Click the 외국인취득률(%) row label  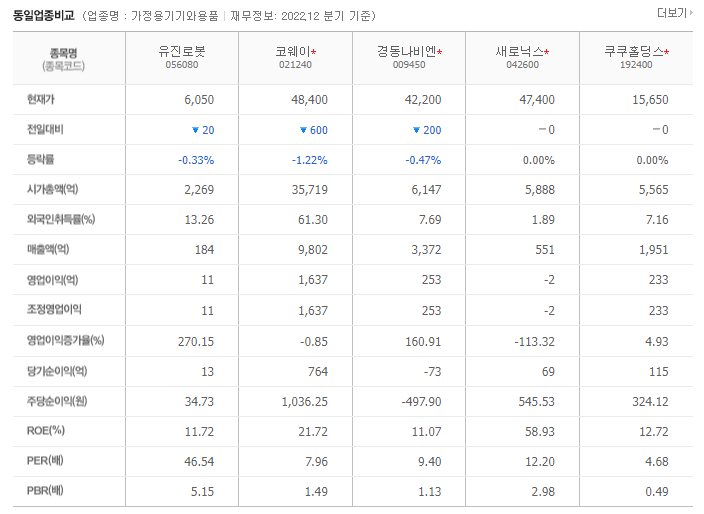(x=61, y=220)
